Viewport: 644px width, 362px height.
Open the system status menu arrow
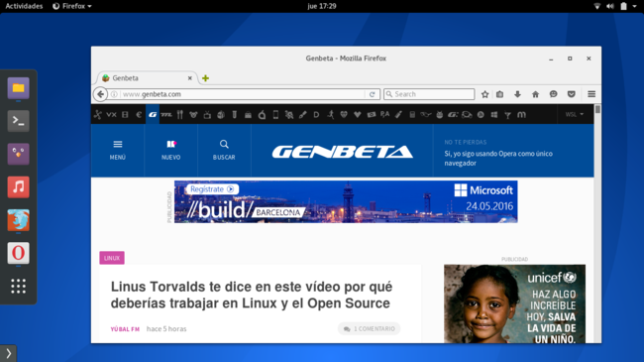[x=634, y=6]
